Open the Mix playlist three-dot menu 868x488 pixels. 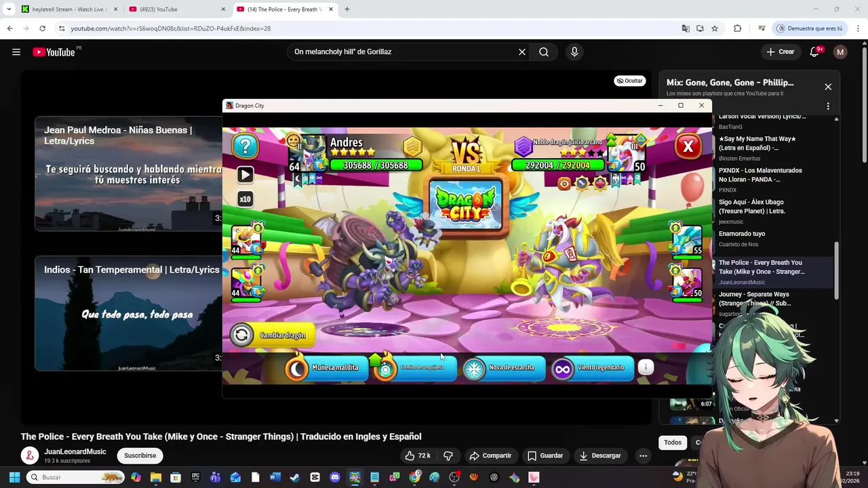828,106
